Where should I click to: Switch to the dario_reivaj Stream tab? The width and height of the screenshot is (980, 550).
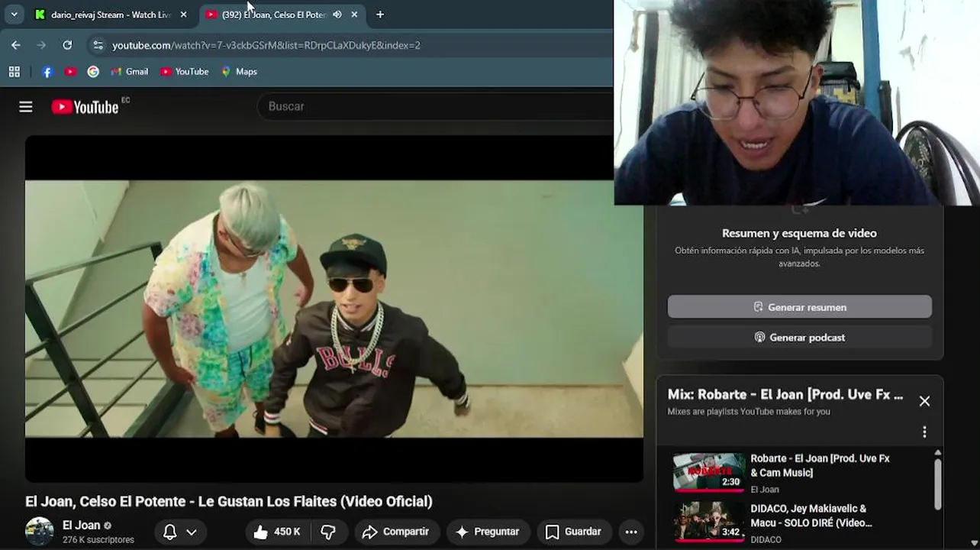coord(110,15)
